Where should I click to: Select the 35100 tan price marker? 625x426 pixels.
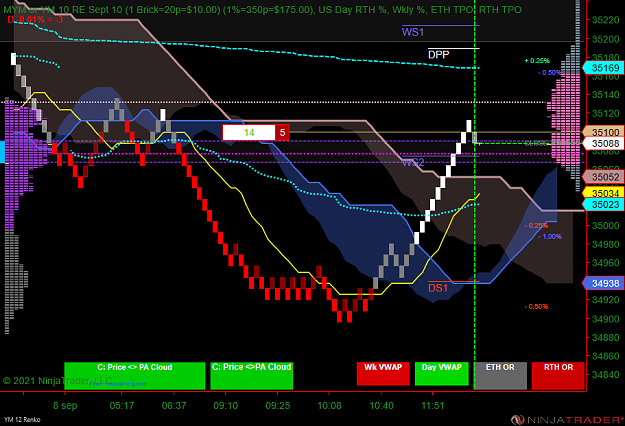(604, 132)
